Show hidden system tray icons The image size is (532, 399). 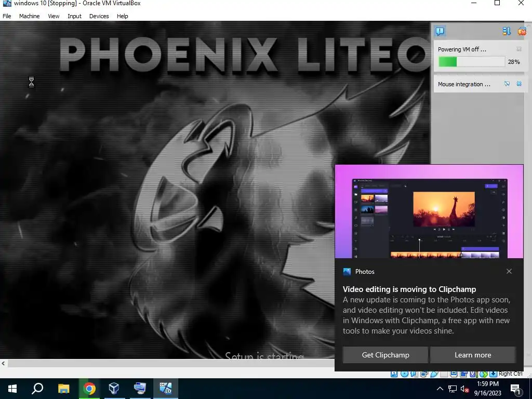[440, 389]
